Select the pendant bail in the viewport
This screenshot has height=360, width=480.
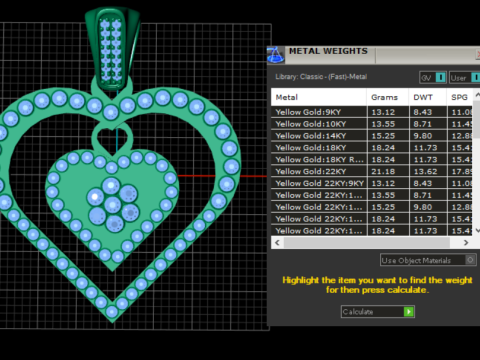pyautogui.click(x=112, y=48)
